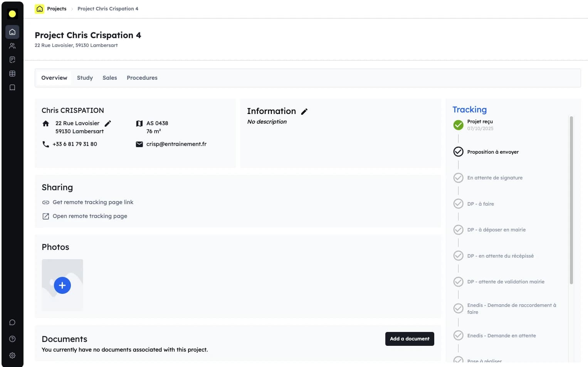Open settings gear in sidebar

[x=12, y=355]
